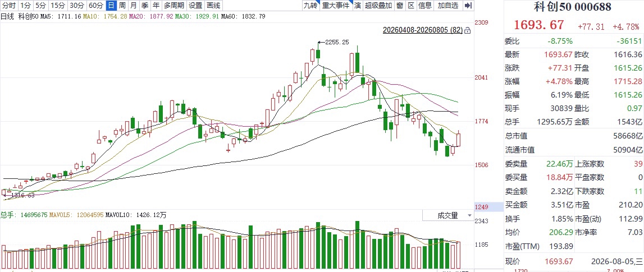Open 重大事件 major events overlay
This screenshot has width=644, height=272.
tap(336, 6)
